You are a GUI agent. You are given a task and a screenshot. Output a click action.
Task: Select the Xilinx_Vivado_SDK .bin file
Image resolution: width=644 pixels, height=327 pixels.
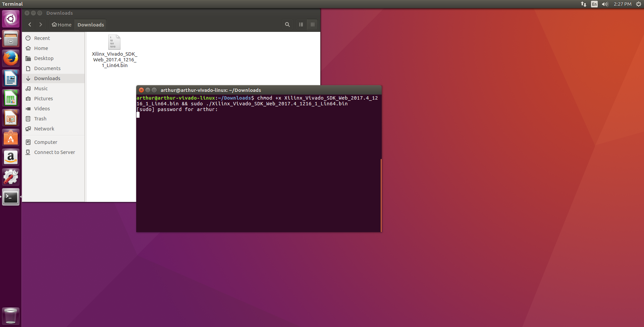[x=114, y=51]
